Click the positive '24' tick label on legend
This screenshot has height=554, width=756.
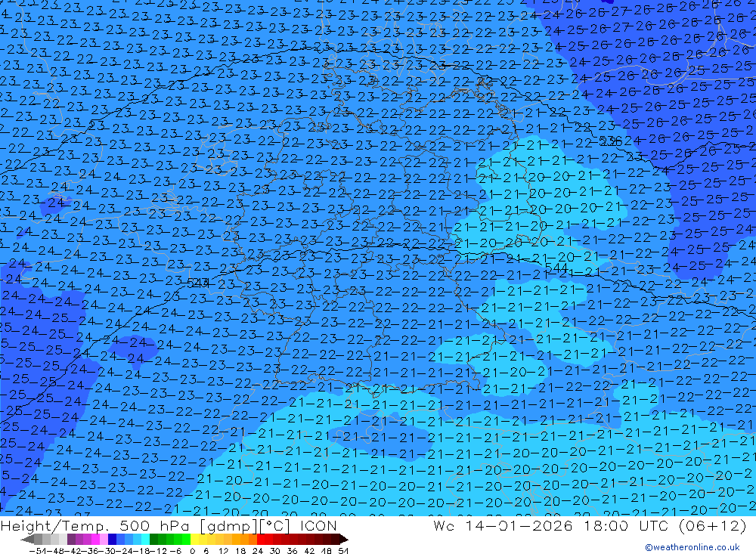[x=258, y=551]
